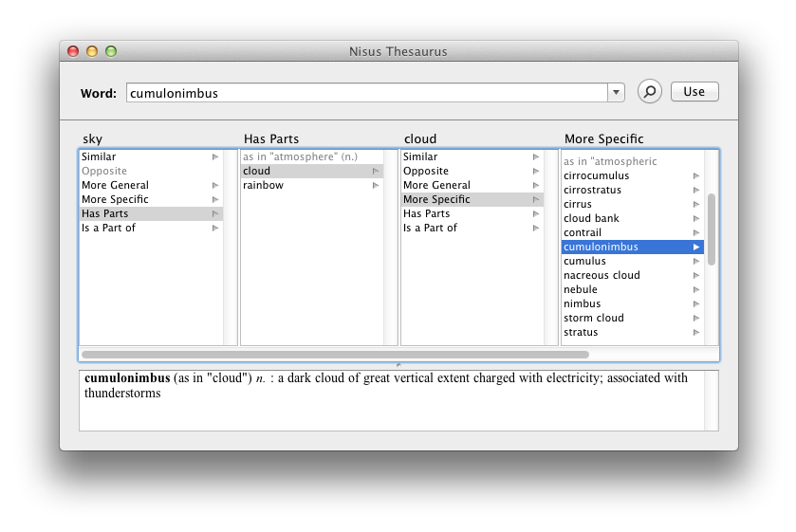Select More Specific in the sky column

pyautogui.click(x=151, y=199)
